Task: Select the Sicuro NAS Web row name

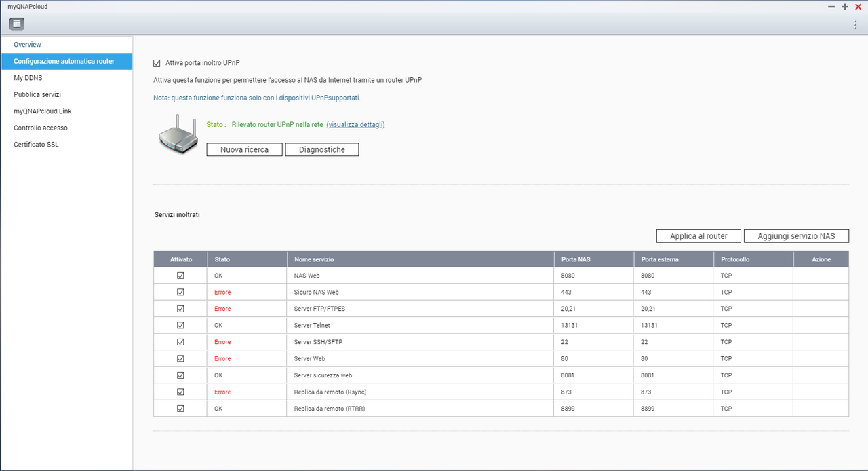Action: coord(316,292)
